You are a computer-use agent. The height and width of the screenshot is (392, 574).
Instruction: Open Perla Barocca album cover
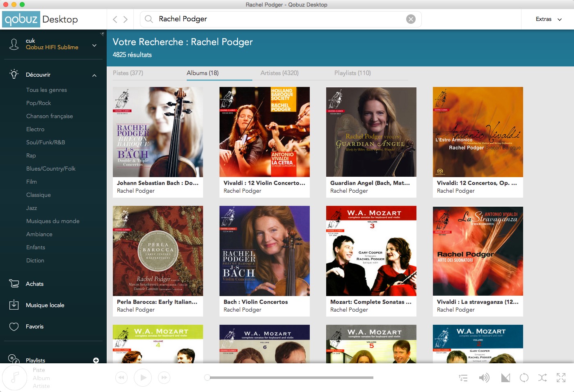coord(158,251)
